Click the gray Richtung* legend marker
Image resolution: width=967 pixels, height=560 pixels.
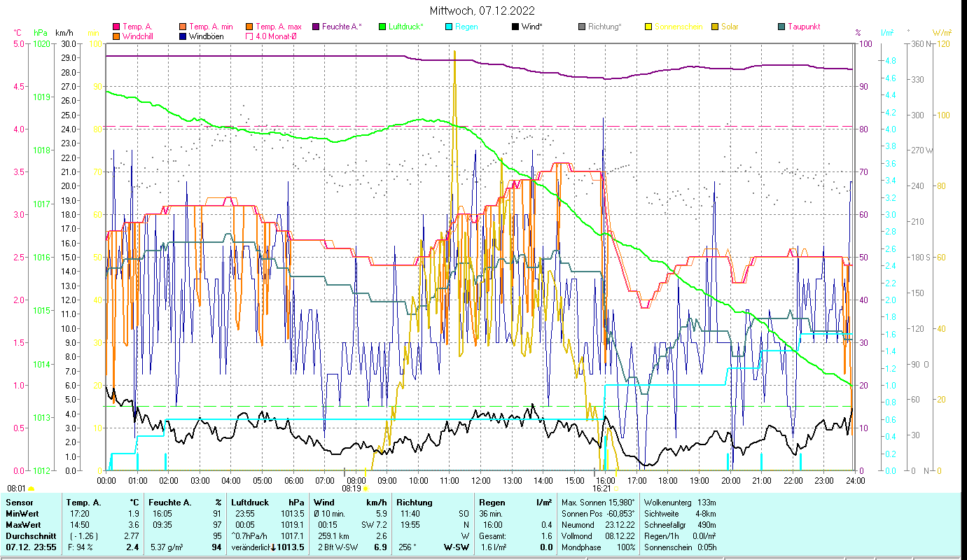582,27
